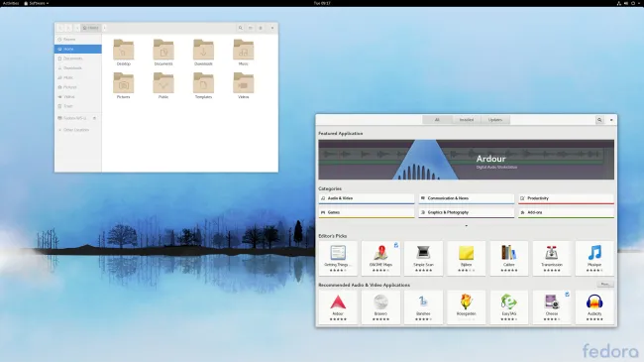Open the Templates folder in Files
This screenshot has height=362, width=644.
[x=203, y=85]
